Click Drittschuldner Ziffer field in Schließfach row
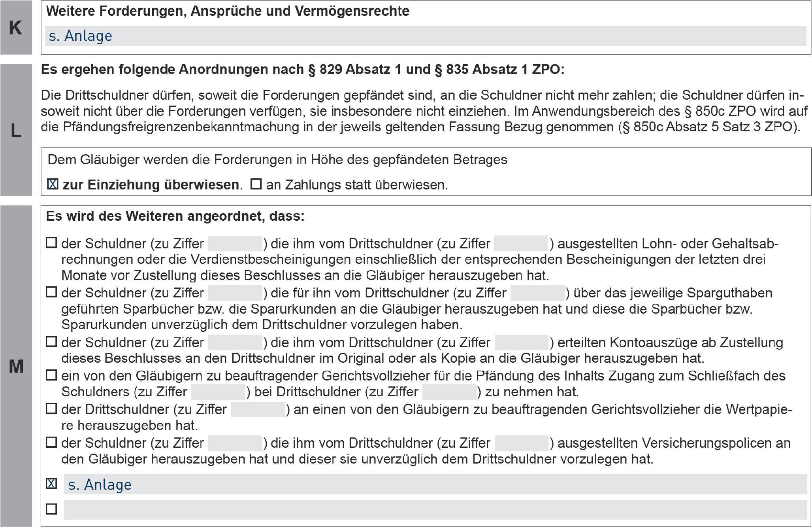This screenshot has height=528, width=812. click(x=449, y=392)
